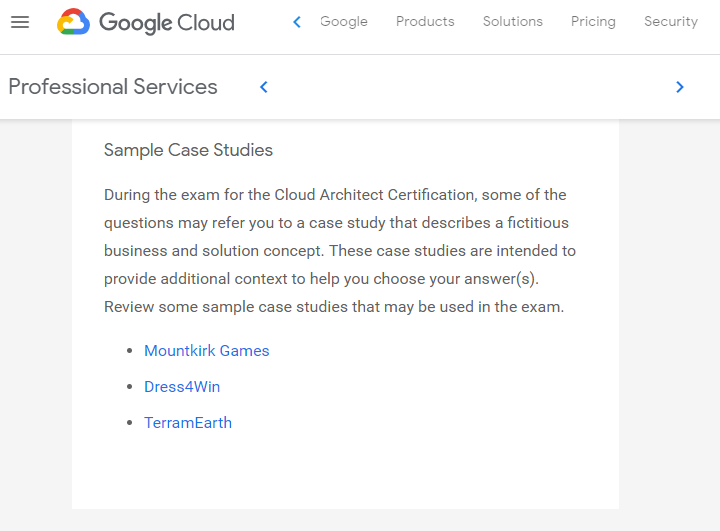The image size is (720, 531).
Task: Open the TerramEarth case study
Action: click(188, 423)
